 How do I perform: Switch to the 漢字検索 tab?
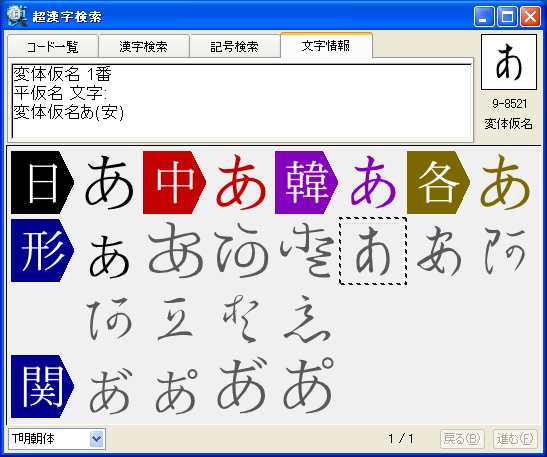tap(144, 46)
